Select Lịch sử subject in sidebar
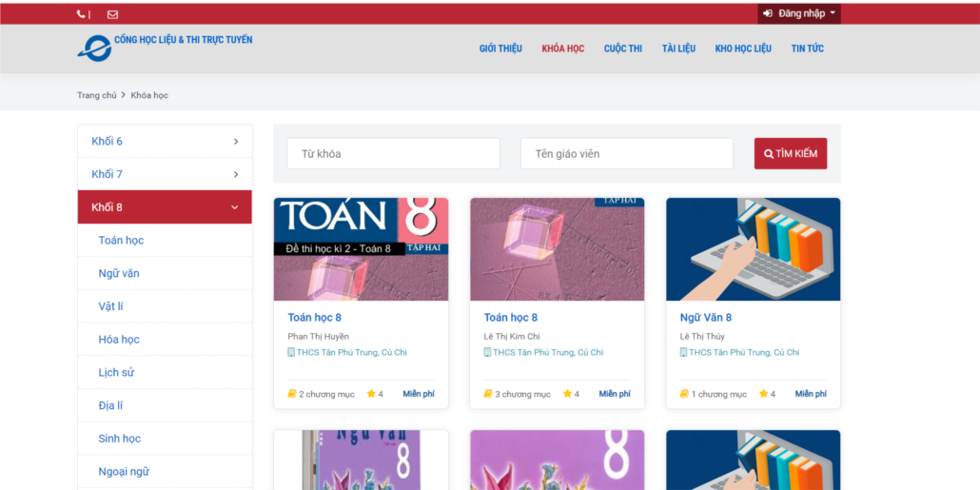 click(x=116, y=373)
